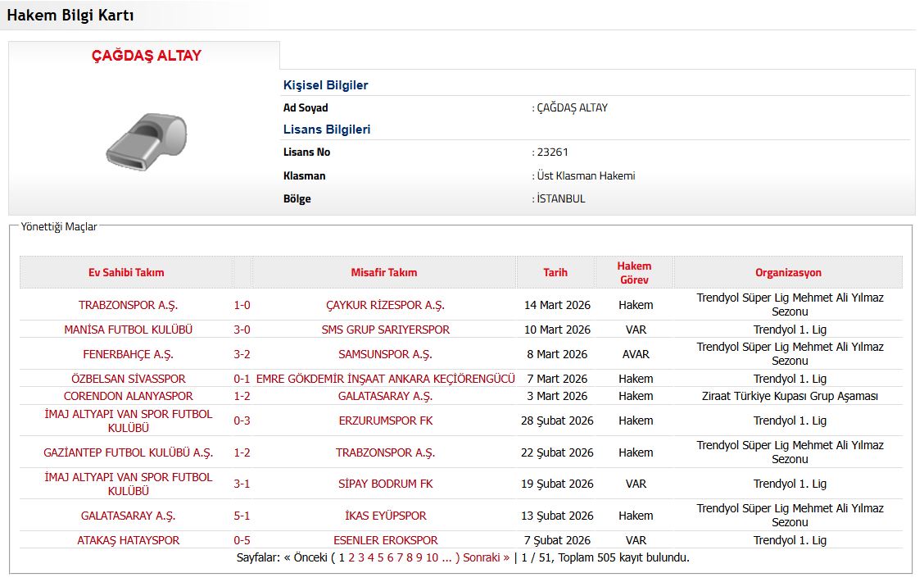Open the 0-1 Sivasspor match score
Image resolution: width=924 pixels, height=582 pixels.
[242, 379]
